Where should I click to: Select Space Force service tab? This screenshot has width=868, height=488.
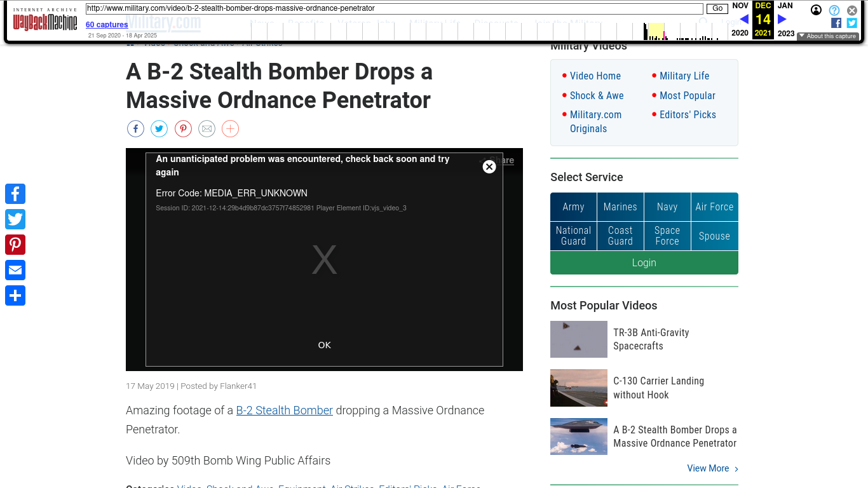(667, 236)
